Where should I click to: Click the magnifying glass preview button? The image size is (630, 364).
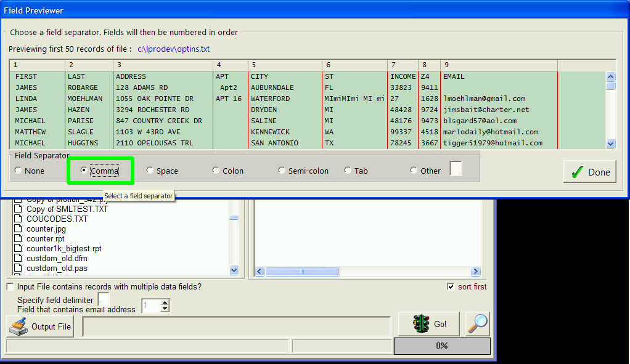(478, 324)
